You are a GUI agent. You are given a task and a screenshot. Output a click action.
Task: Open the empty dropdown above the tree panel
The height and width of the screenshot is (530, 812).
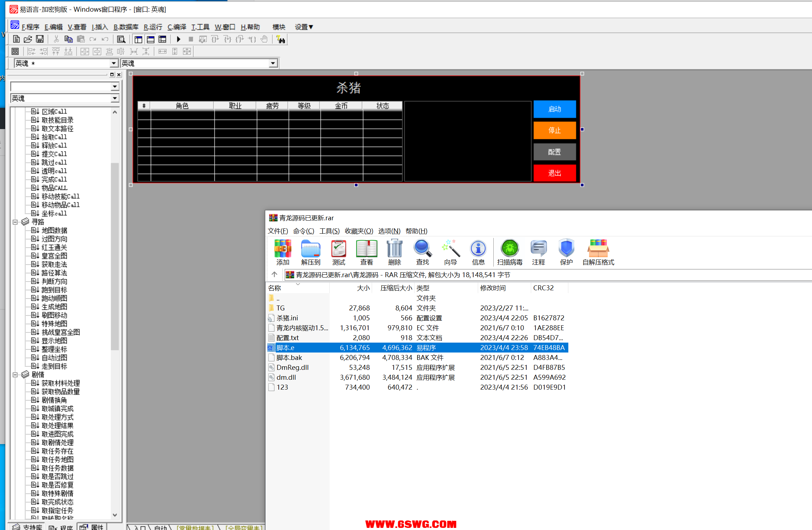coord(115,87)
